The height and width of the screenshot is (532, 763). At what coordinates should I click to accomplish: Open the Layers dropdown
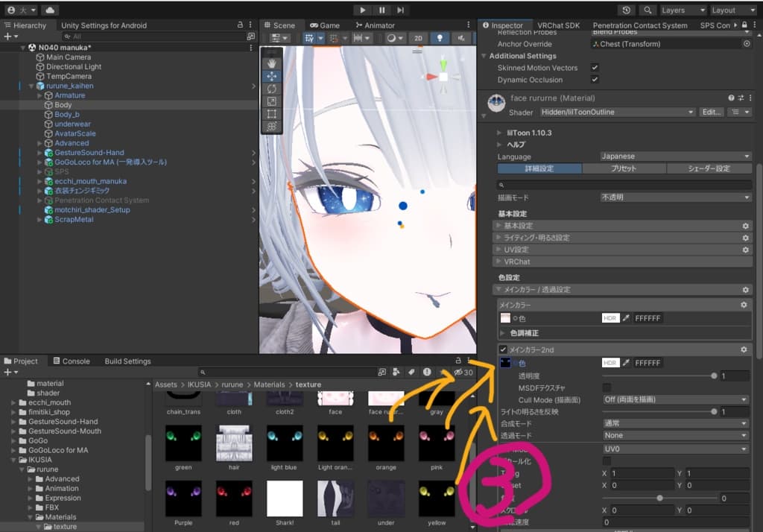[x=683, y=10]
